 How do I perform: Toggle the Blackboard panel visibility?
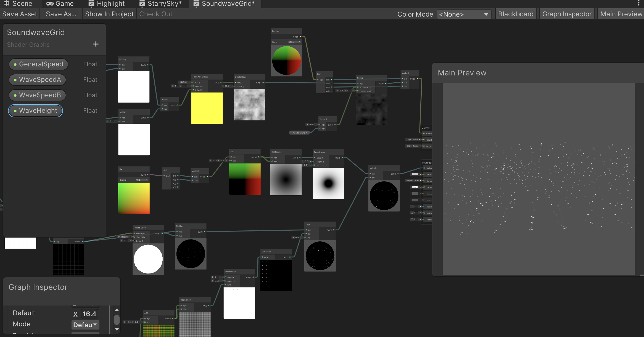click(516, 14)
